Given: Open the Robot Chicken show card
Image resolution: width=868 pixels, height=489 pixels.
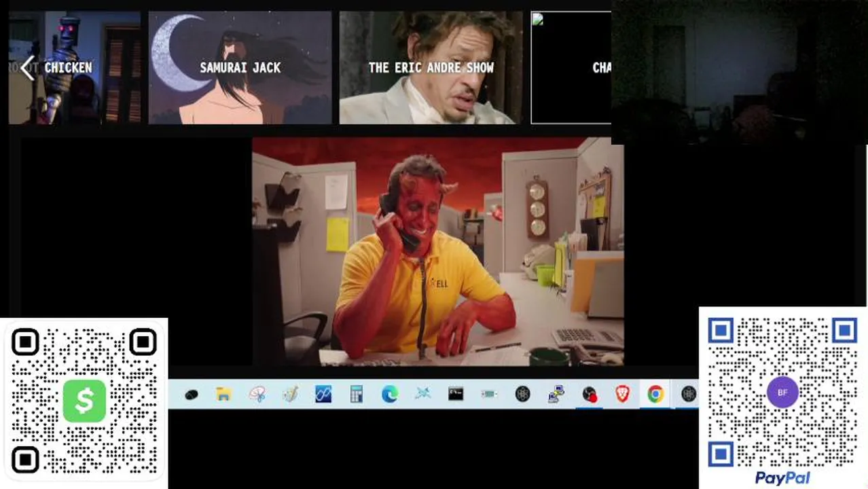Looking at the screenshot, I should coord(75,67).
